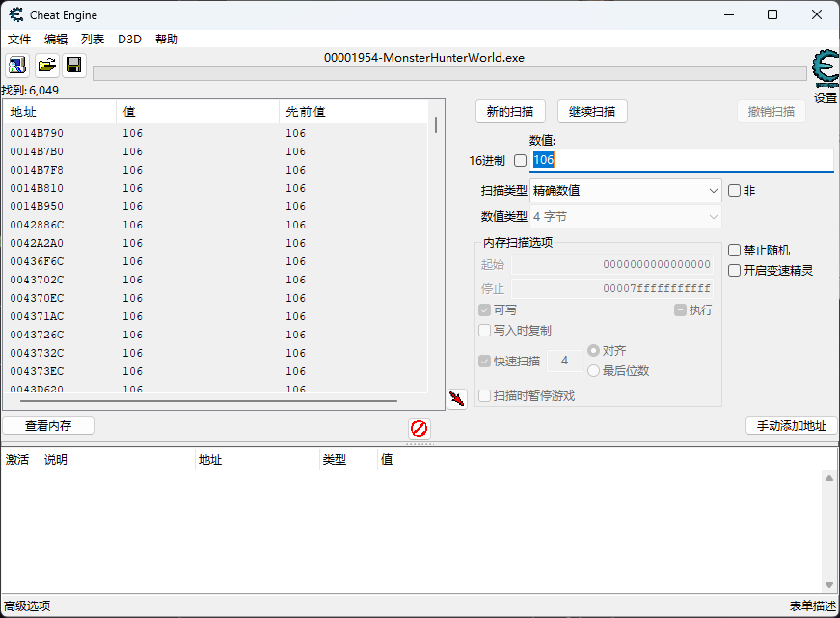Open the 扫描类型 dropdown
The width and height of the screenshot is (840, 618).
(x=625, y=191)
